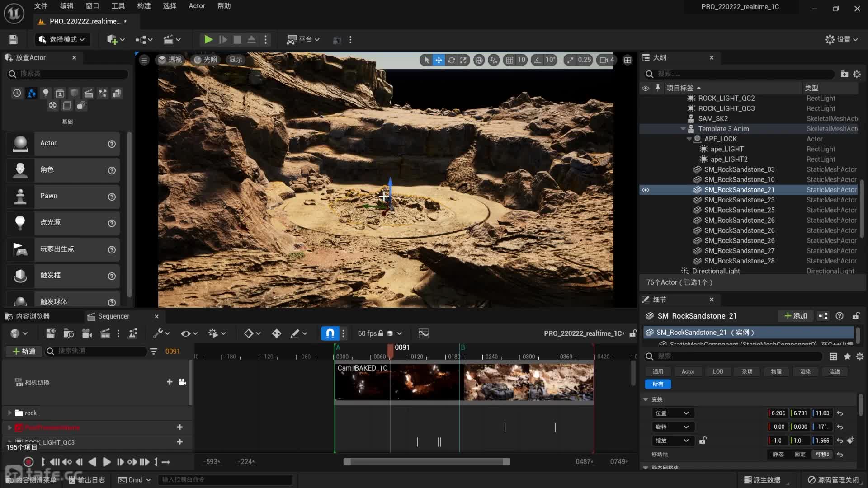Select Lights category in Place Actors panel
Screen dimensions: 868x488
45,93
